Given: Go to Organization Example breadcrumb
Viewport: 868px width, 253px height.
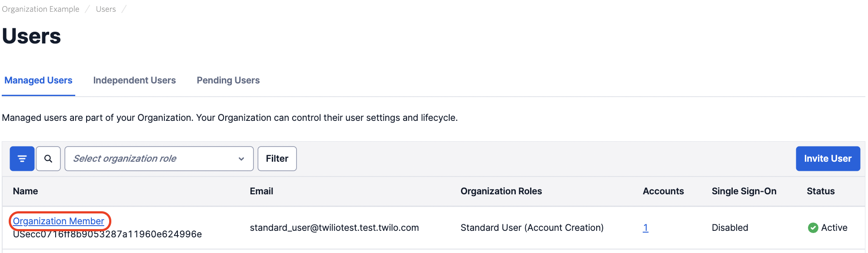Looking at the screenshot, I should 41,9.
